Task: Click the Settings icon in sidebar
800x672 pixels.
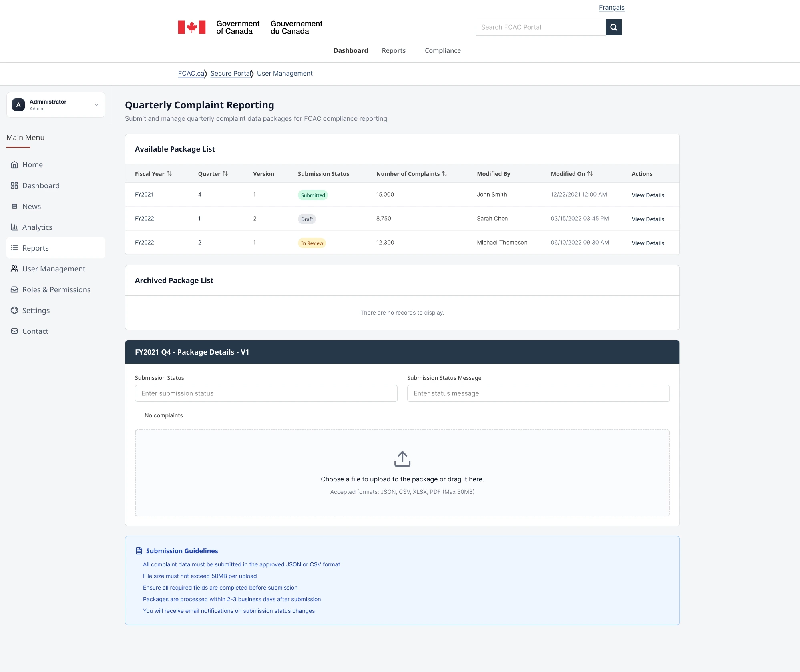Action: click(14, 310)
